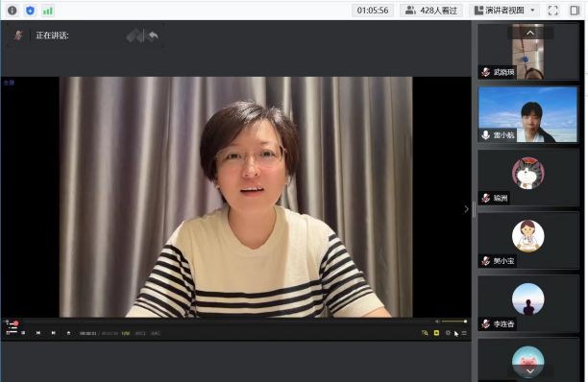The image size is (588, 382).
Task: Click the cat avatar of 瑜洲
Action: (x=528, y=173)
